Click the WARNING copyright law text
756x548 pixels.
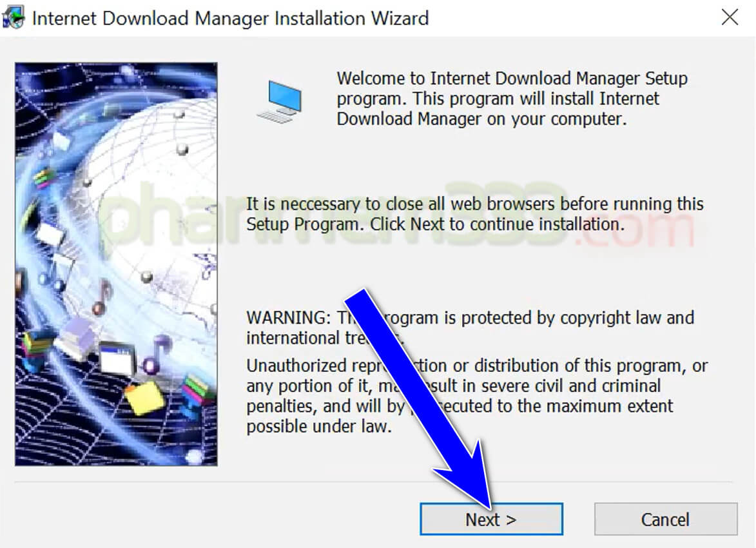[470, 328]
